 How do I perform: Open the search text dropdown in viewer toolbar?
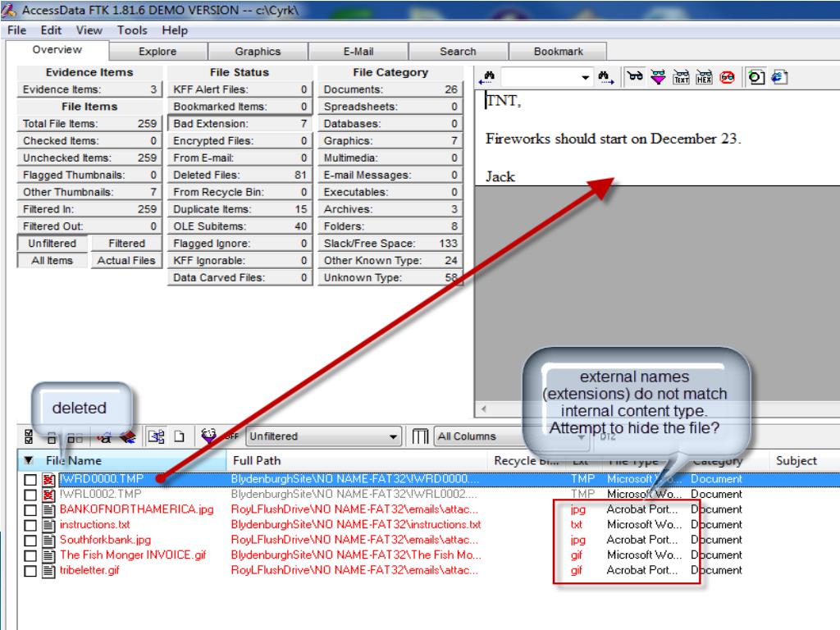585,78
